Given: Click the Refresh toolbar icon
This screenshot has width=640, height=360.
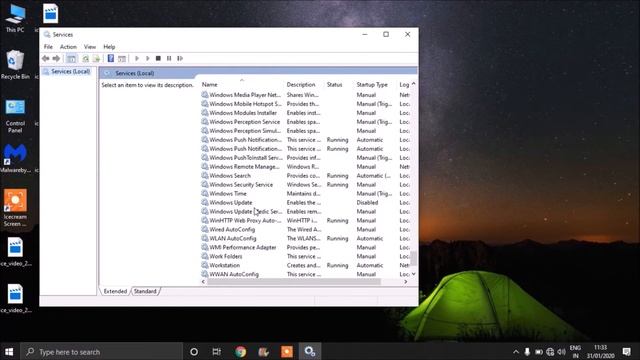Looking at the screenshot, I should [85, 58].
